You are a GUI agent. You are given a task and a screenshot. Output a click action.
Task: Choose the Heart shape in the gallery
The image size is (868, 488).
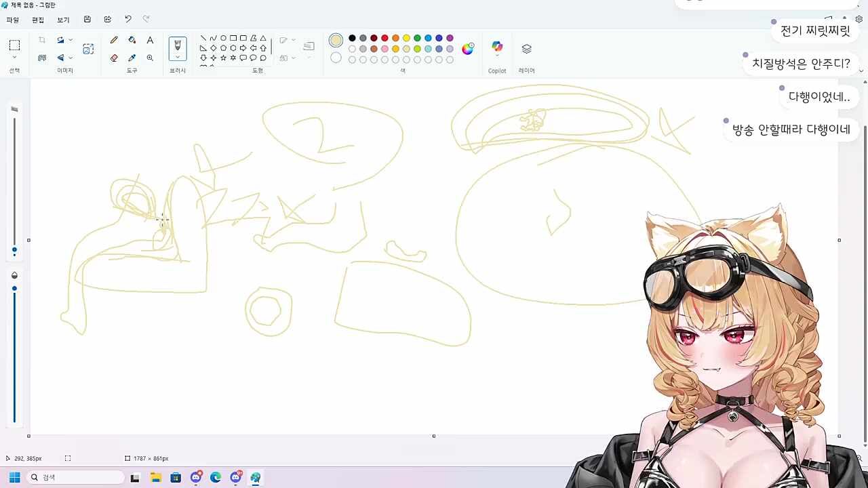(203, 65)
